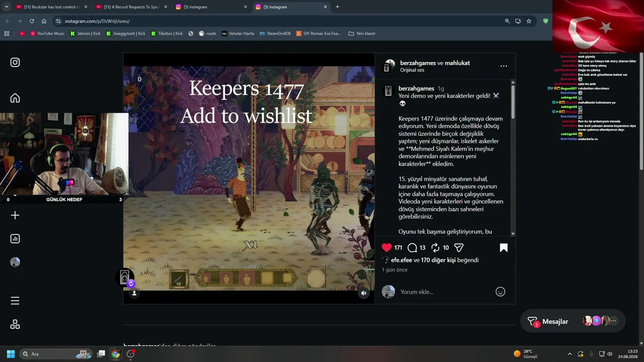
Task: Open the Swaggybark | Kick bookmark
Action: coord(125,34)
